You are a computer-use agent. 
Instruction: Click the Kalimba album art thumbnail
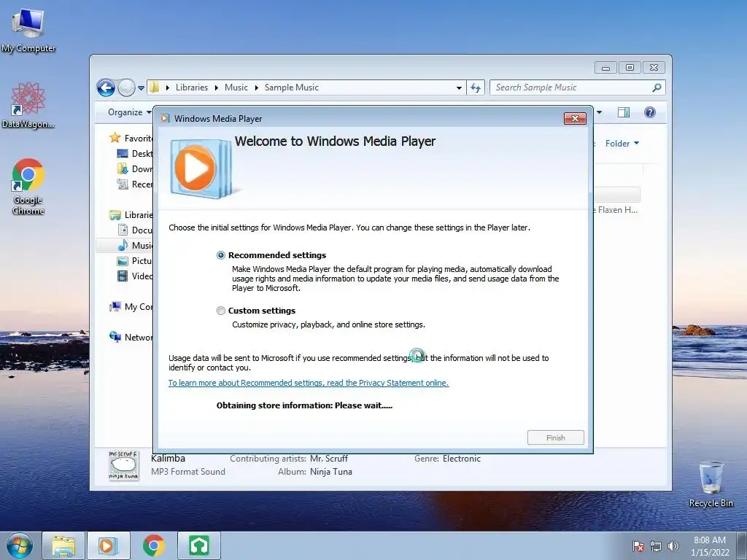(124, 465)
